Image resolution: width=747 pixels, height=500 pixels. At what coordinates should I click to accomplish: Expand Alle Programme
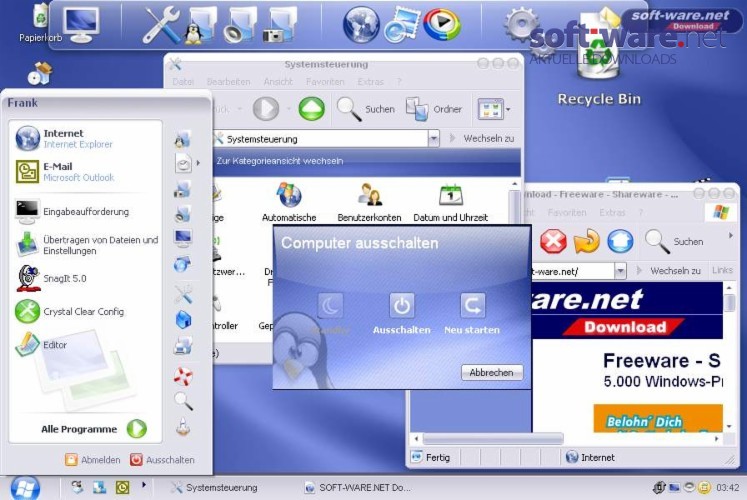pos(93,429)
